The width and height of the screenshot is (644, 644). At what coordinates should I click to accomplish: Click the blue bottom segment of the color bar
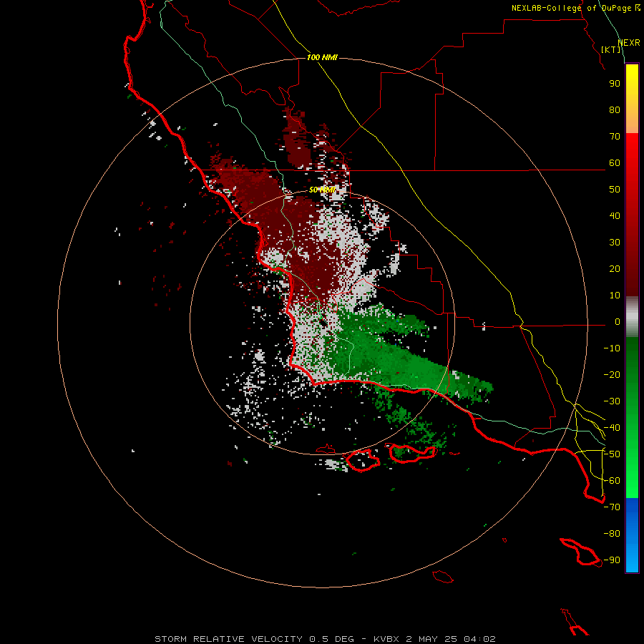click(x=632, y=535)
